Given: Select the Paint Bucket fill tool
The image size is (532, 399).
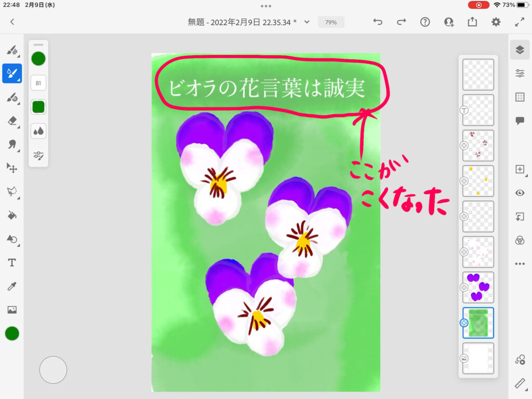Looking at the screenshot, I should (11, 215).
